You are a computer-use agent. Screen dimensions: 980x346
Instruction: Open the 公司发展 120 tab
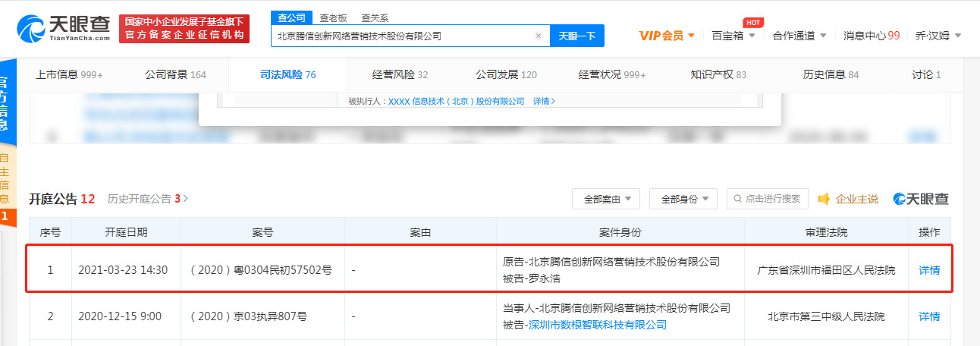506,74
